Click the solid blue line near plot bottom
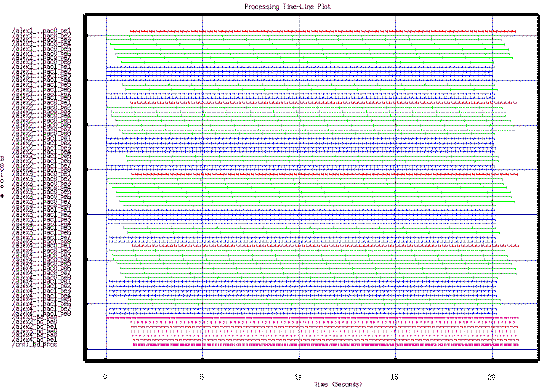This screenshot has width=540, height=388. [312, 349]
